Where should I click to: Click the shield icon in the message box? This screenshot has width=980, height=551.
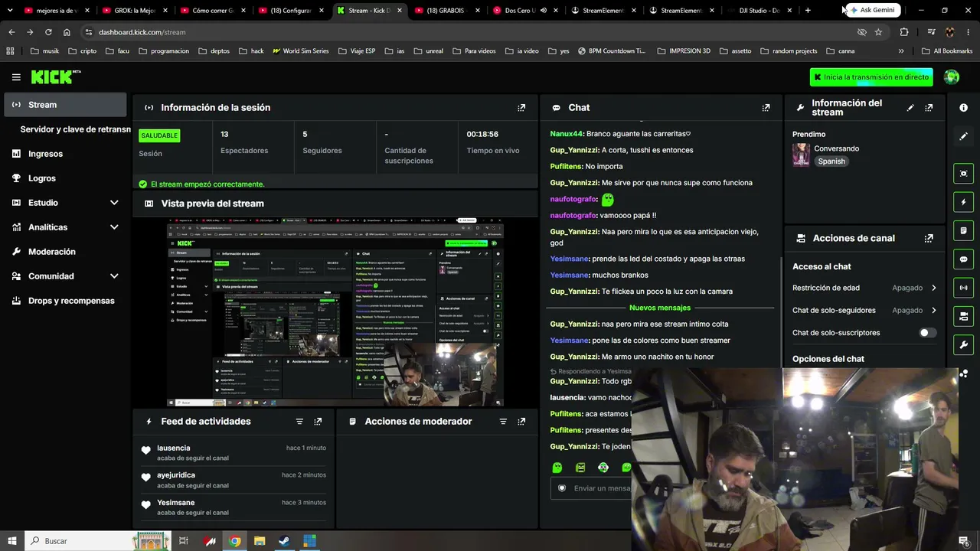coord(562,488)
